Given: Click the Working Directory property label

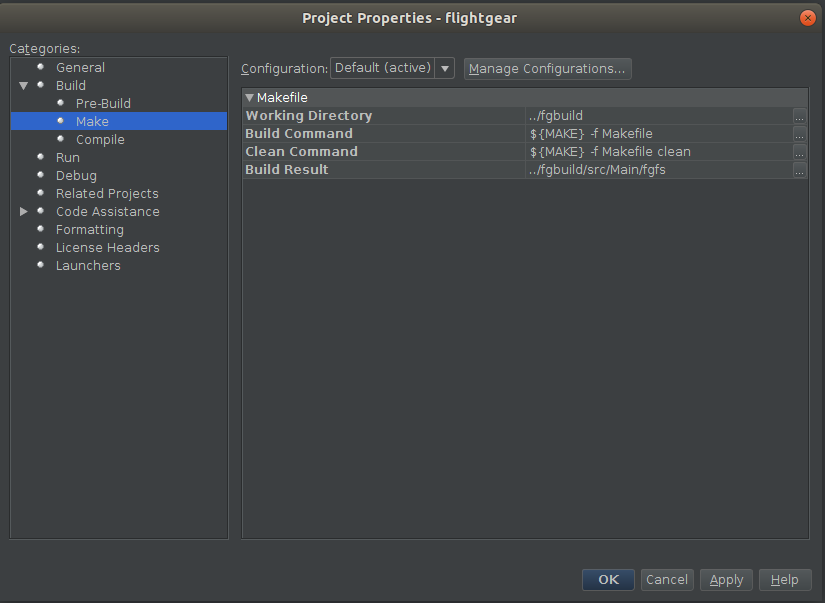Looking at the screenshot, I should (x=308, y=116).
